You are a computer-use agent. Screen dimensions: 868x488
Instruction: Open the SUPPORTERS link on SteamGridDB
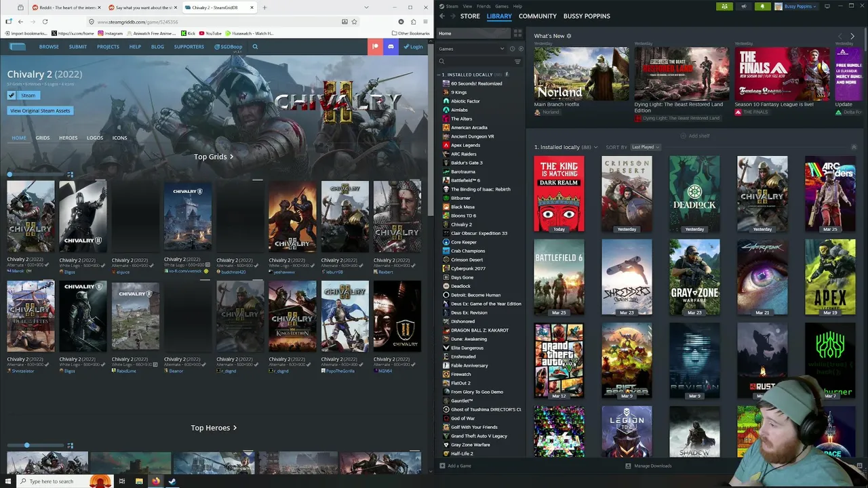(189, 47)
